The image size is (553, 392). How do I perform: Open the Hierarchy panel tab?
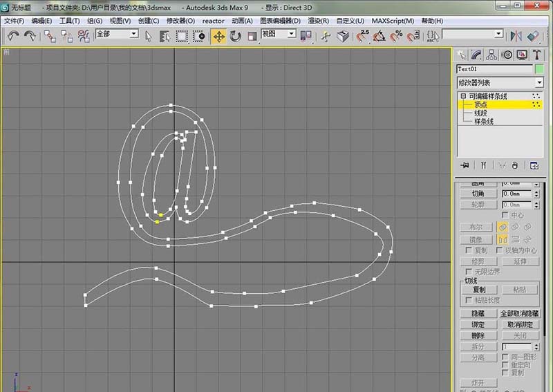click(x=491, y=55)
